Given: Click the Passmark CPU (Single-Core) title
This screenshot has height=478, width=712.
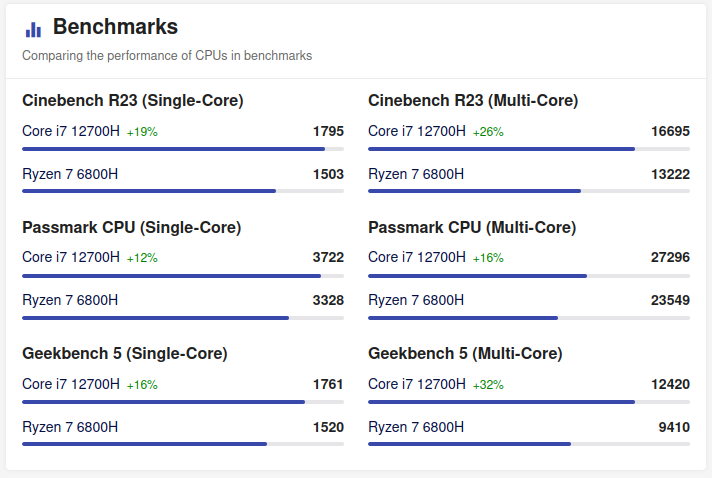Looking at the screenshot, I should tap(131, 227).
